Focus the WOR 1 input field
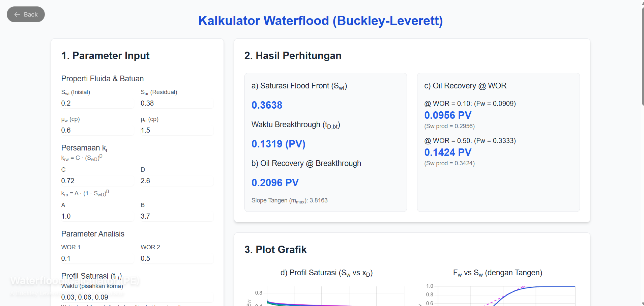This screenshot has height=306, width=644. tap(97, 258)
